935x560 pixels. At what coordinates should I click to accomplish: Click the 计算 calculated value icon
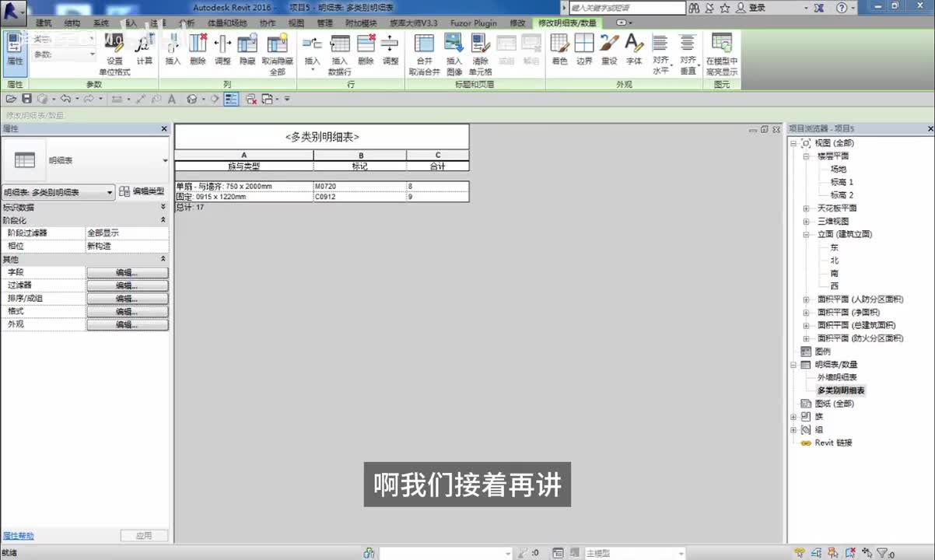pyautogui.click(x=145, y=49)
